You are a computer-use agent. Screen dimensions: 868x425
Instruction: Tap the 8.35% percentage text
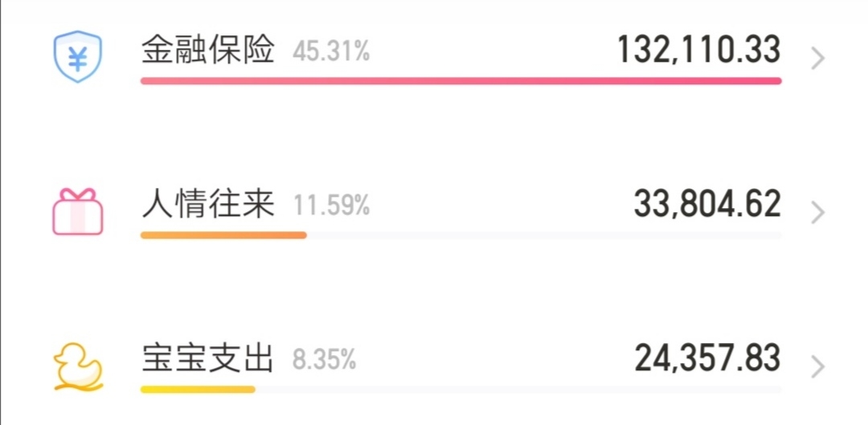click(325, 360)
